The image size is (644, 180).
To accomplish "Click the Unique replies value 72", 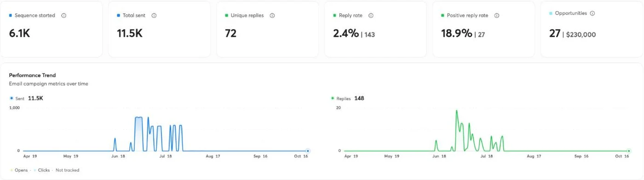I will point(231,33).
